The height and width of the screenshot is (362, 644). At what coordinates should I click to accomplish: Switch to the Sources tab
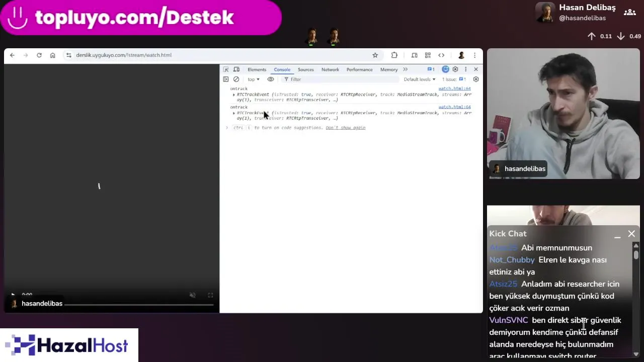point(305,69)
